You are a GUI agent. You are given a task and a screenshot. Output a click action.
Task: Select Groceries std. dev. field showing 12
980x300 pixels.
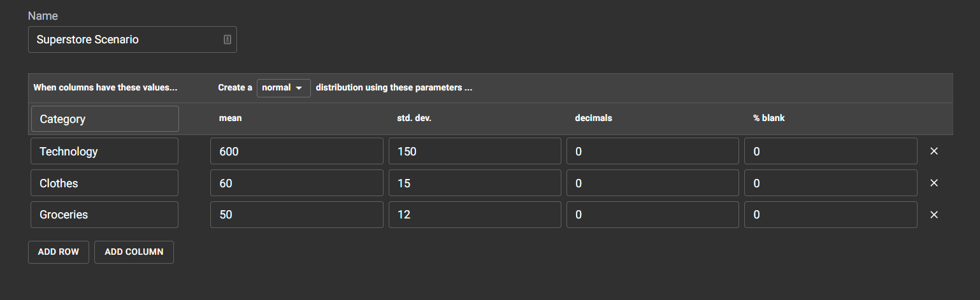[x=475, y=215]
